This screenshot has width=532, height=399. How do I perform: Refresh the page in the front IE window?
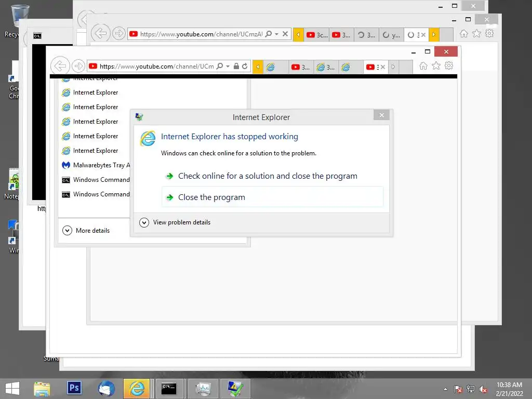click(x=245, y=66)
